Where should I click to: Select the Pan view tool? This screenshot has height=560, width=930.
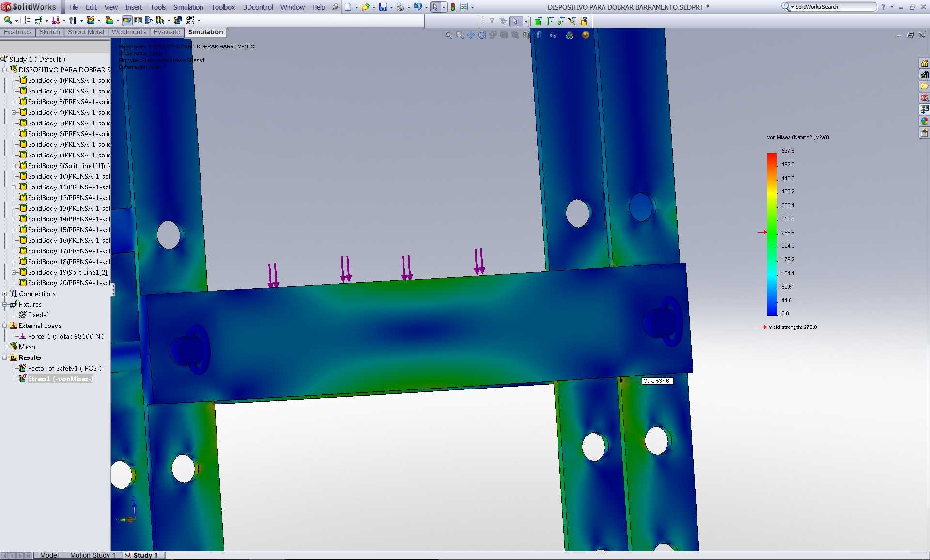coord(471,35)
